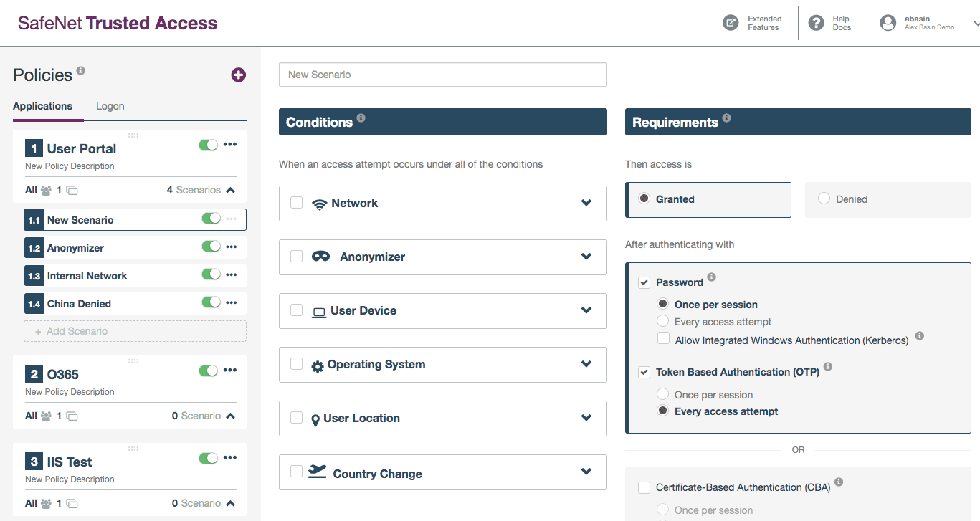The height and width of the screenshot is (521, 980).
Task: Select the Denied access radio button
Action: click(824, 199)
